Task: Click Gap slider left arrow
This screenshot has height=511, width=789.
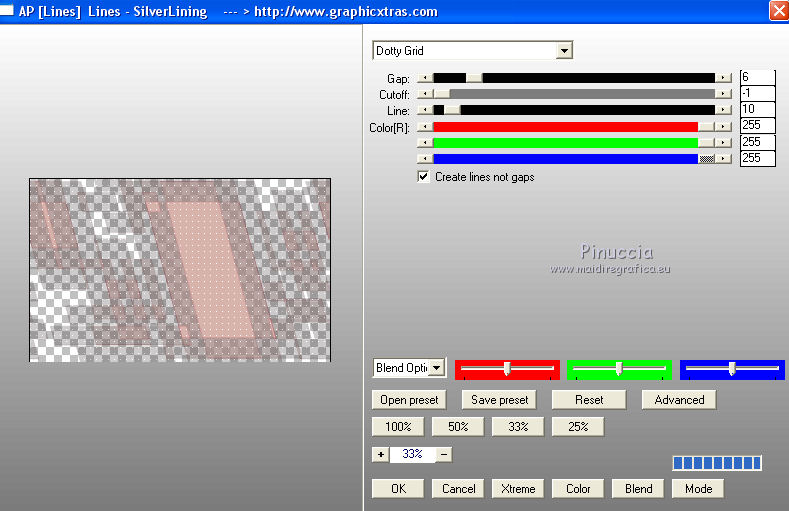Action: pyautogui.click(x=425, y=78)
